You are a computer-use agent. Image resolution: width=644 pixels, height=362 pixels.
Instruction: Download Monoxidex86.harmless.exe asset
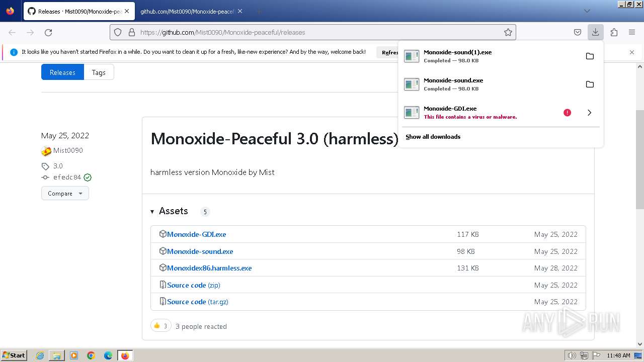[209, 268]
